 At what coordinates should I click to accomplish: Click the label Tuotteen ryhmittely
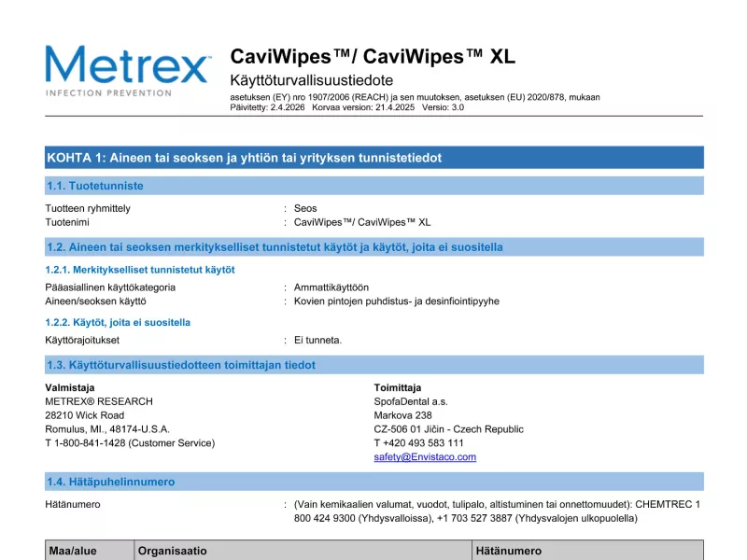click(x=88, y=208)
